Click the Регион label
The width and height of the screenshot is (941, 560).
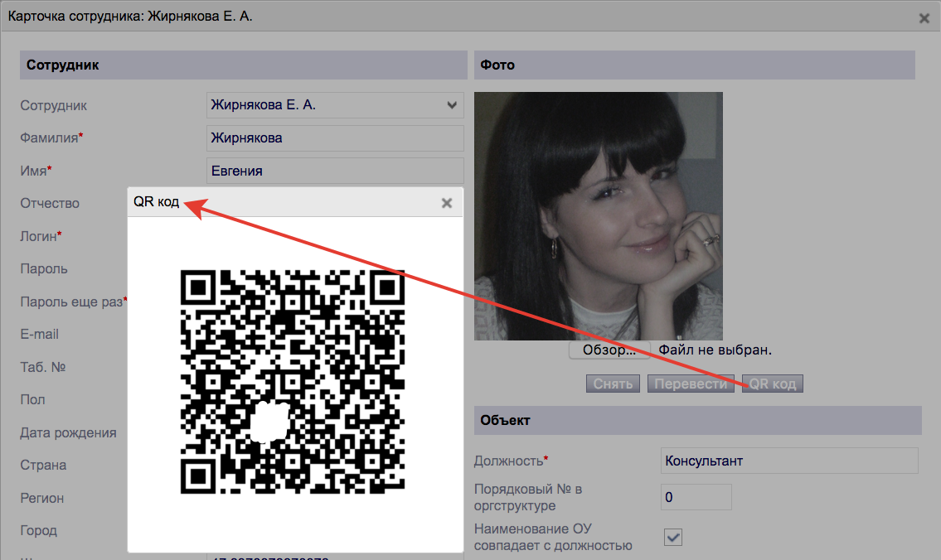click(42, 498)
